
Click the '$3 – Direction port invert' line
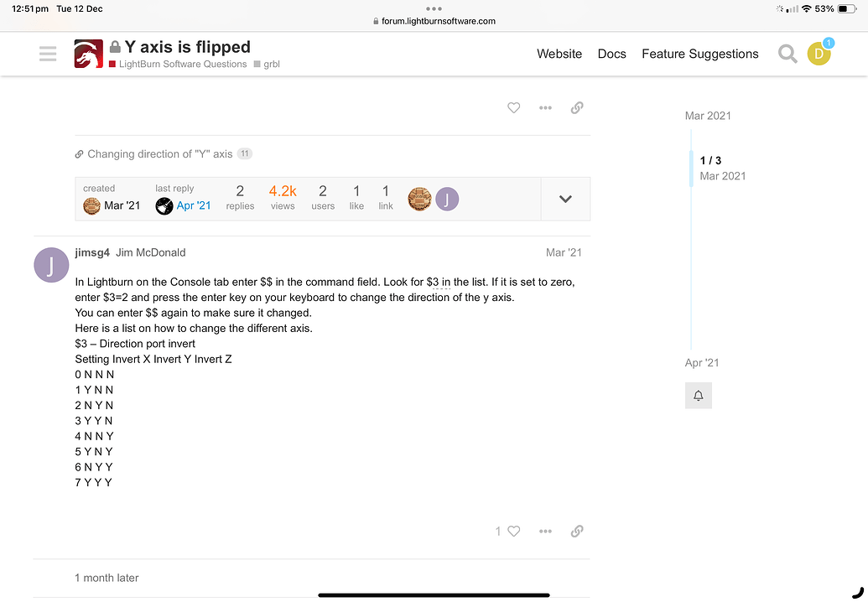135,344
